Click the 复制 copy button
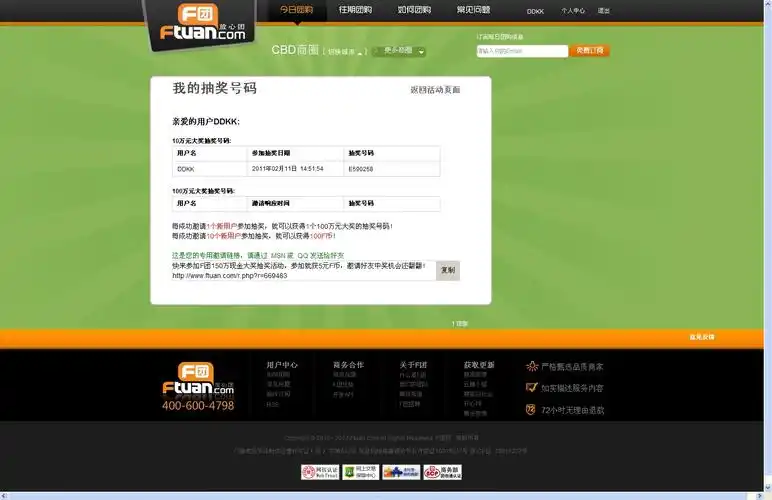 (448, 270)
